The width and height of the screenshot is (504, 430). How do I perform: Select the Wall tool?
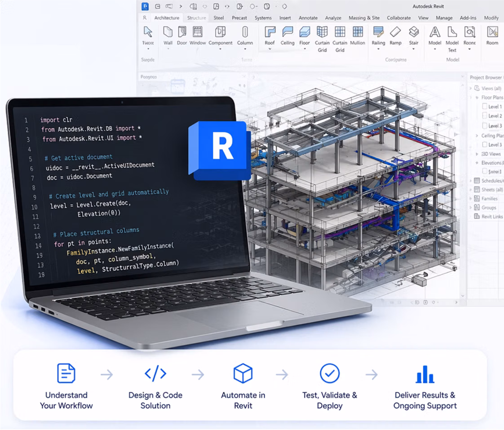[168, 35]
